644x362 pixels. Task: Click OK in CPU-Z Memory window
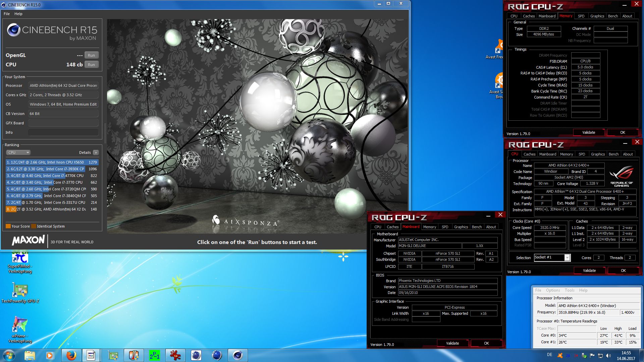coord(623,132)
